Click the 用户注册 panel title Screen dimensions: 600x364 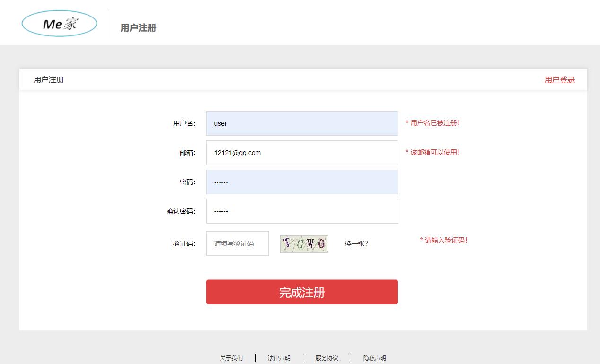49,79
